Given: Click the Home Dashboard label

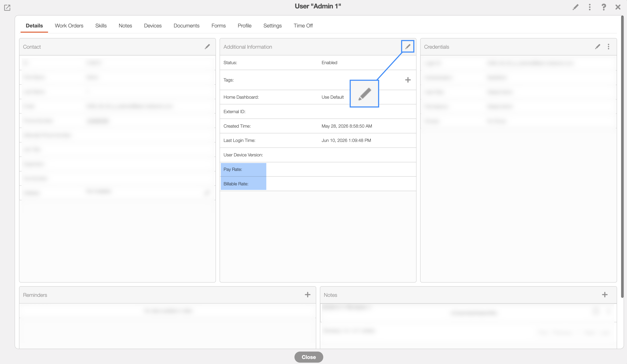Looking at the screenshot, I should pos(241,97).
